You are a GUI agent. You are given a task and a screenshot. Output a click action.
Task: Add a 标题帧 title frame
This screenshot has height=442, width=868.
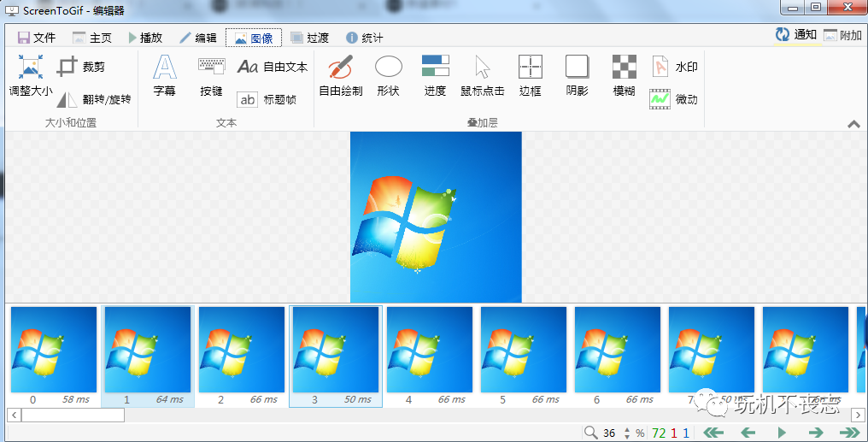click(x=267, y=100)
